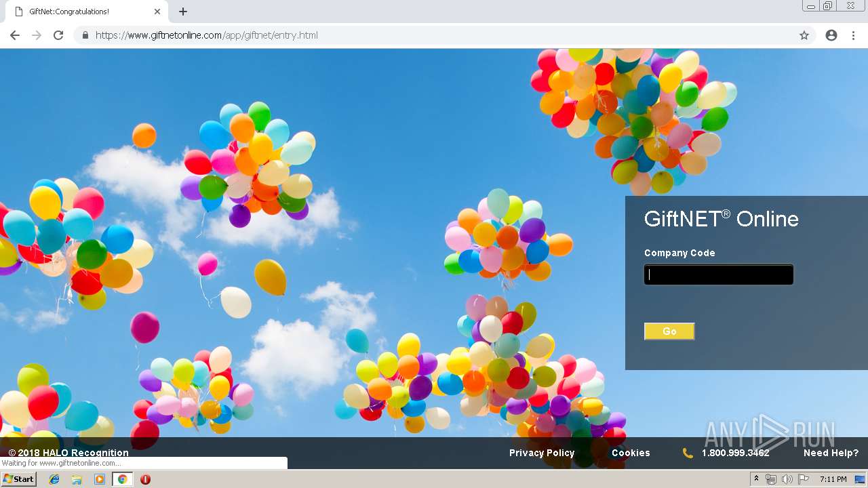
Task: Open the Cookies link
Action: [631, 453]
